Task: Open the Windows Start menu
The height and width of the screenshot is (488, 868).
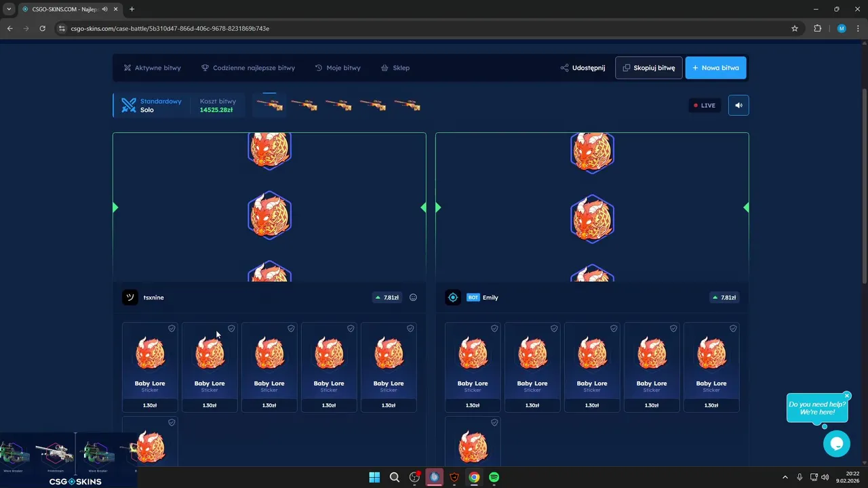Action: pos(374,477)
